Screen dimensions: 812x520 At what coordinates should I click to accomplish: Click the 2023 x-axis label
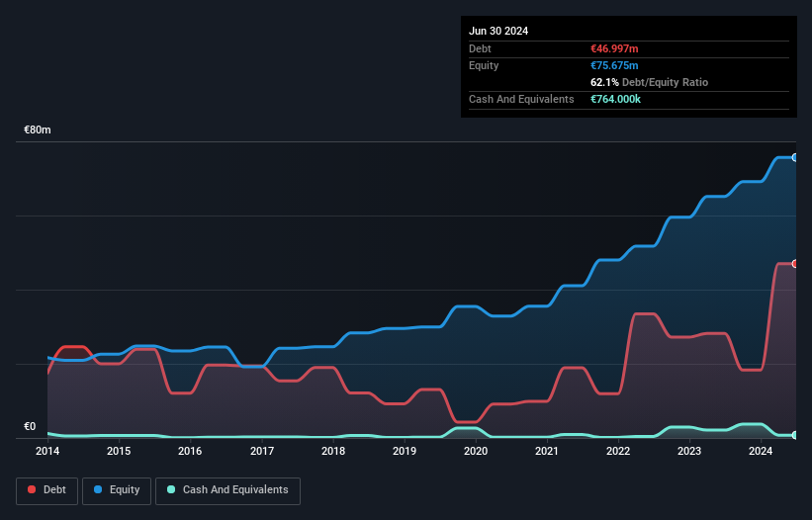coord(689,451)
